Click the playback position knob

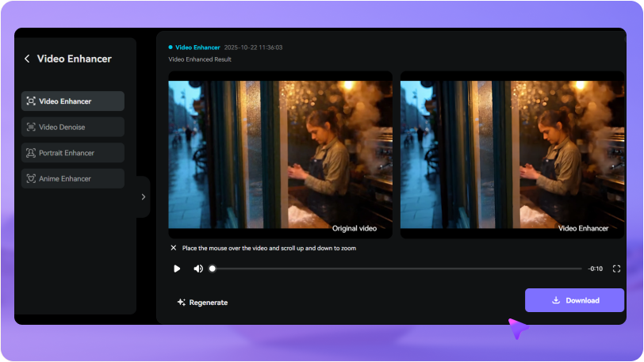[x=213, y=269]
